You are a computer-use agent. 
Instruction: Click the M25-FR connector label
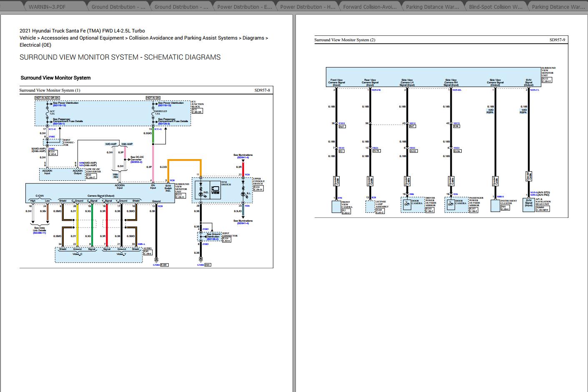tap(376, 90)
